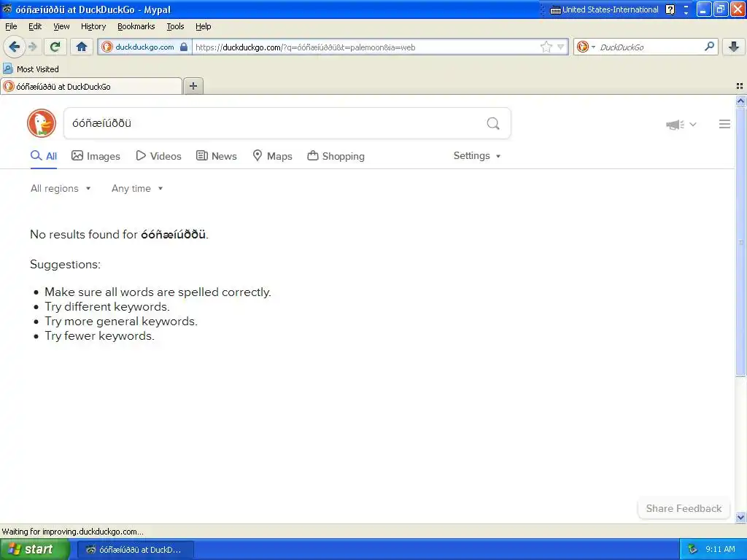Open a new tab with plus button
This screenshot has height=560, width=747.
tap(193, 86)
